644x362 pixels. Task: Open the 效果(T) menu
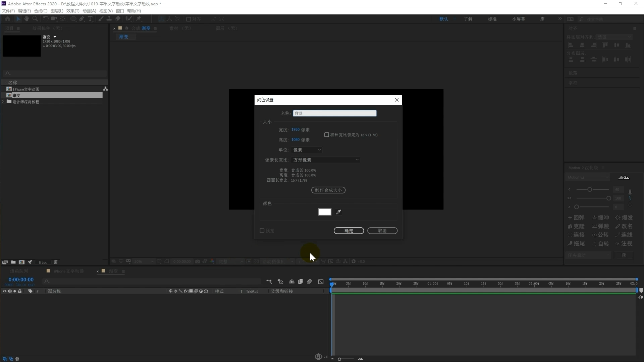pyautogui.click(x=73, y=11)
